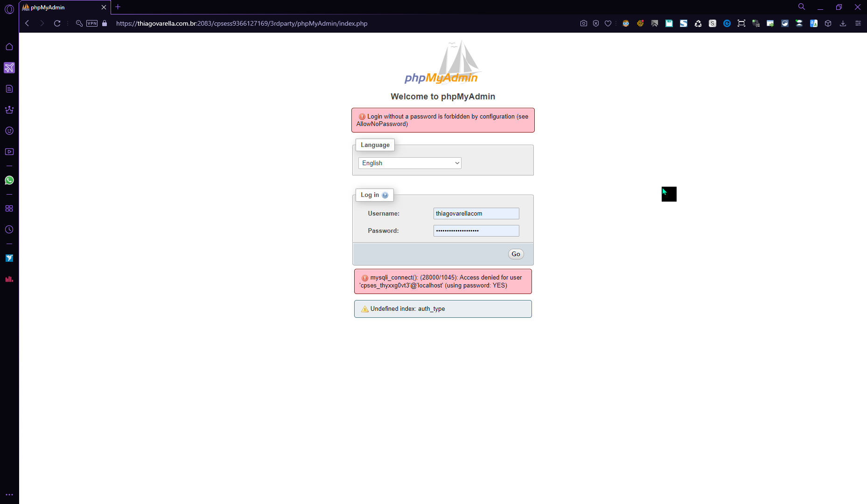This screenshot has height=504, width=867.
Task: Toggle the VPN badge in address bar
Action: [x=92, y=23]
